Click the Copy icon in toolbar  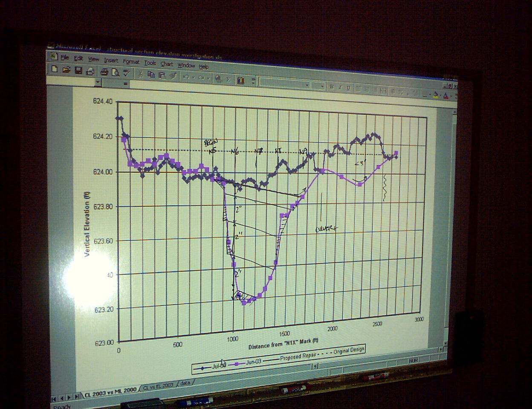pyautogui.click(x=150, y=75)
